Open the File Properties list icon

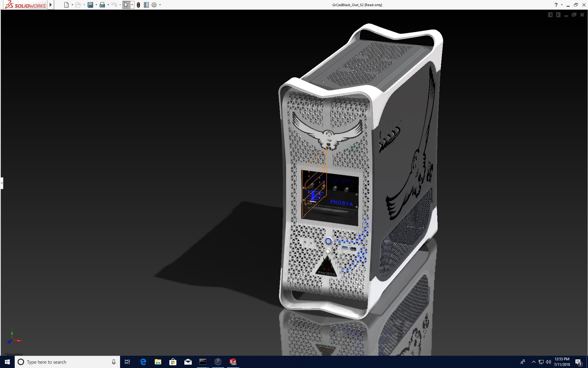coord(146,5)
